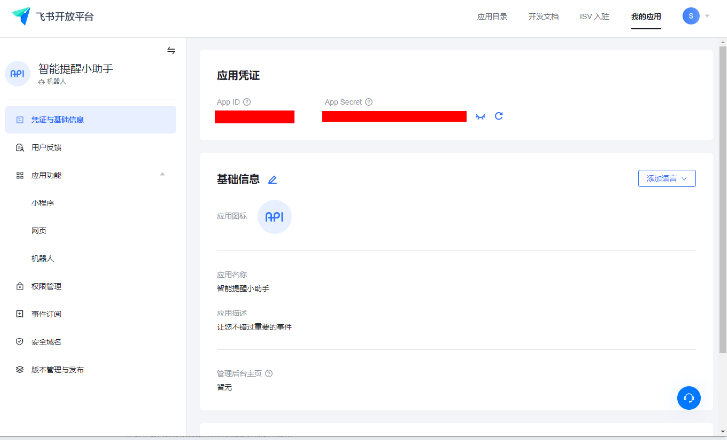Edit 基础信息 with the pencil icon
The width and height of the screenshot is (727, 440).
click(x=272, y=180)
